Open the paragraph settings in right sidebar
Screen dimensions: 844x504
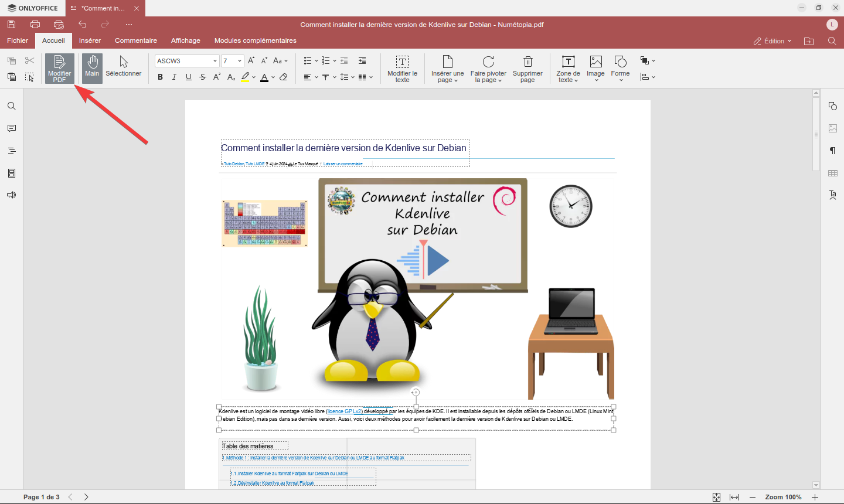833,151
